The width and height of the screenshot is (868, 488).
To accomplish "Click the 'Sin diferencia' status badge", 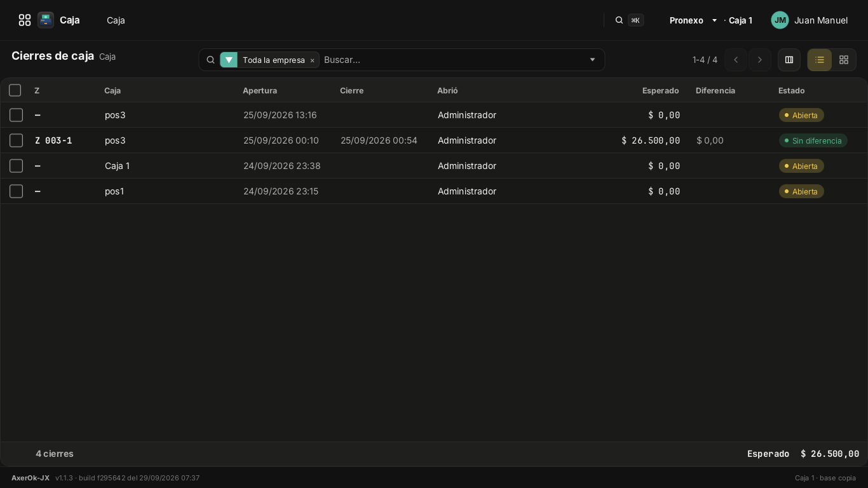I will [x=813, y=140].
